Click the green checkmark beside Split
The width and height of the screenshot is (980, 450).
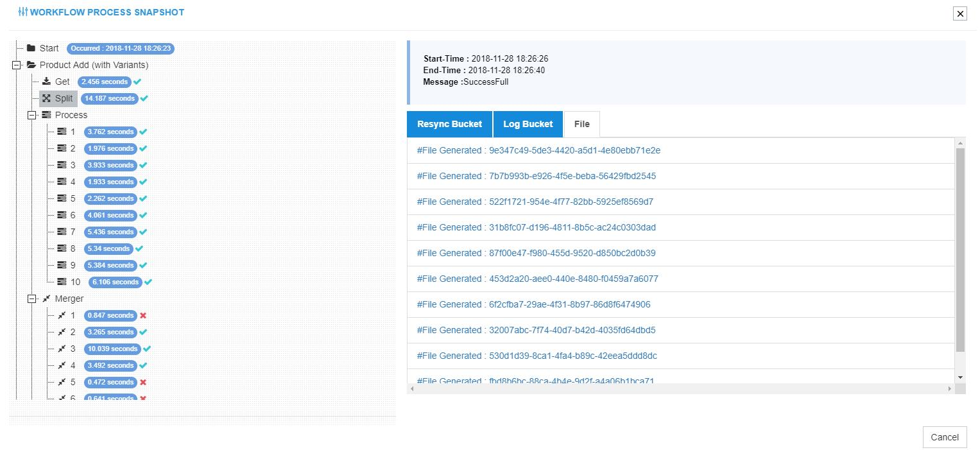(144, 98)
